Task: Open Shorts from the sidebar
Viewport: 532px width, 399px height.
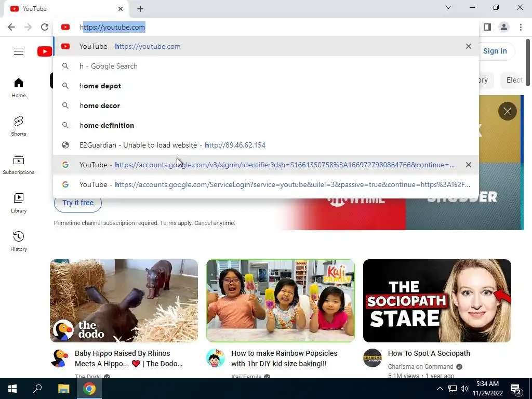Action: (19, 126)
